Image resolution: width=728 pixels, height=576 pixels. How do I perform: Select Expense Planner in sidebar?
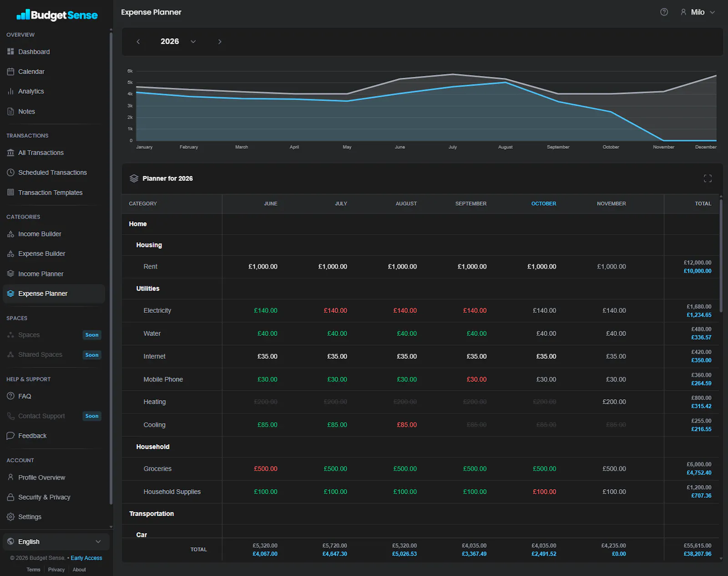point(54,294)
